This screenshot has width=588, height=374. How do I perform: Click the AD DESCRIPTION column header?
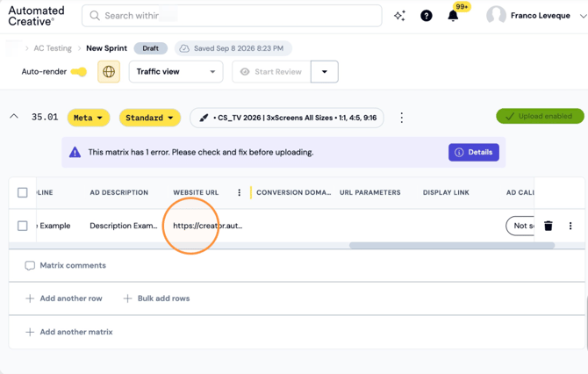118,192
